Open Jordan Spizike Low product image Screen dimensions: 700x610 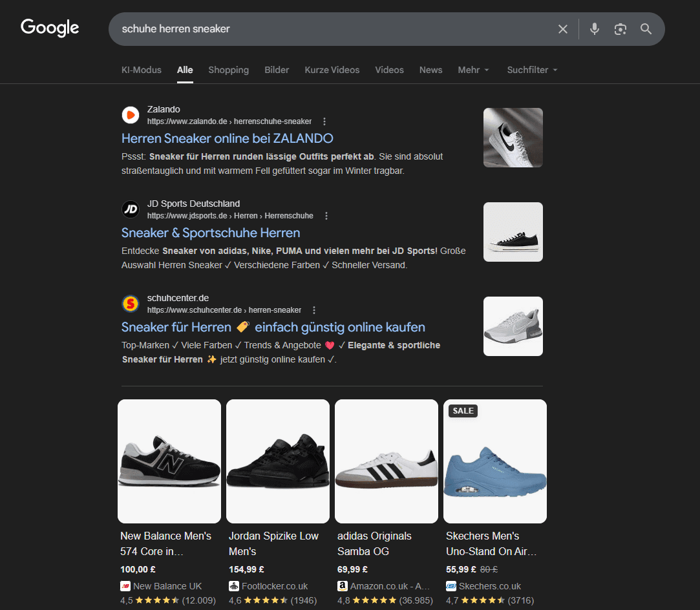click(278, 461)
